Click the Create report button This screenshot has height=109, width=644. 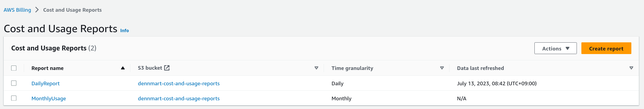606,48
